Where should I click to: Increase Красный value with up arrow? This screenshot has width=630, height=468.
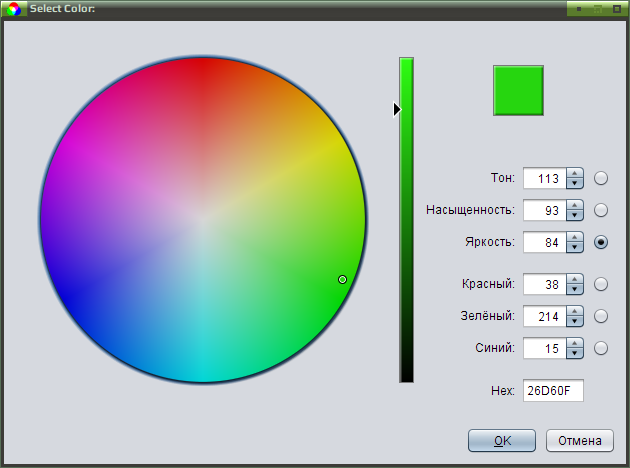[x=575, y=279]
